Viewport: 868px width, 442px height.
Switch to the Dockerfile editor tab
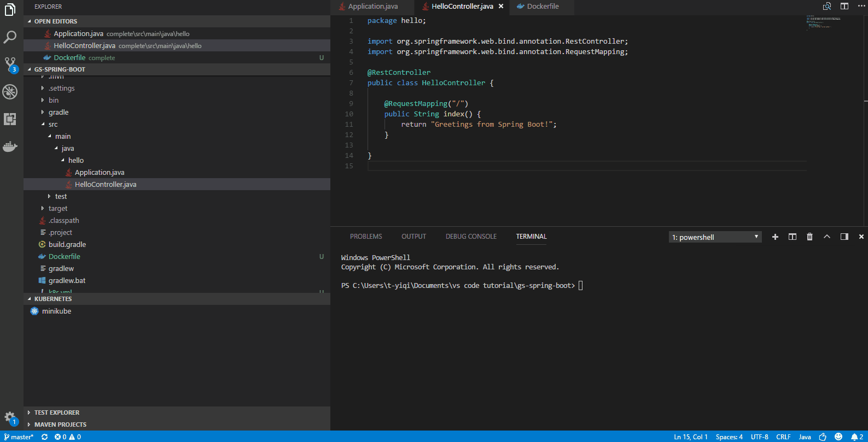[x=543, y=7]
